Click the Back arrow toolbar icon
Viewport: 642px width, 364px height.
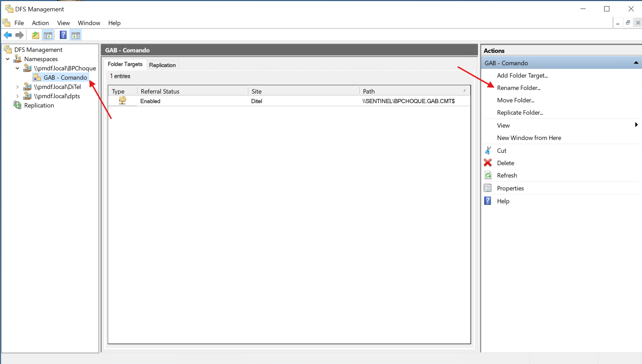8,35
